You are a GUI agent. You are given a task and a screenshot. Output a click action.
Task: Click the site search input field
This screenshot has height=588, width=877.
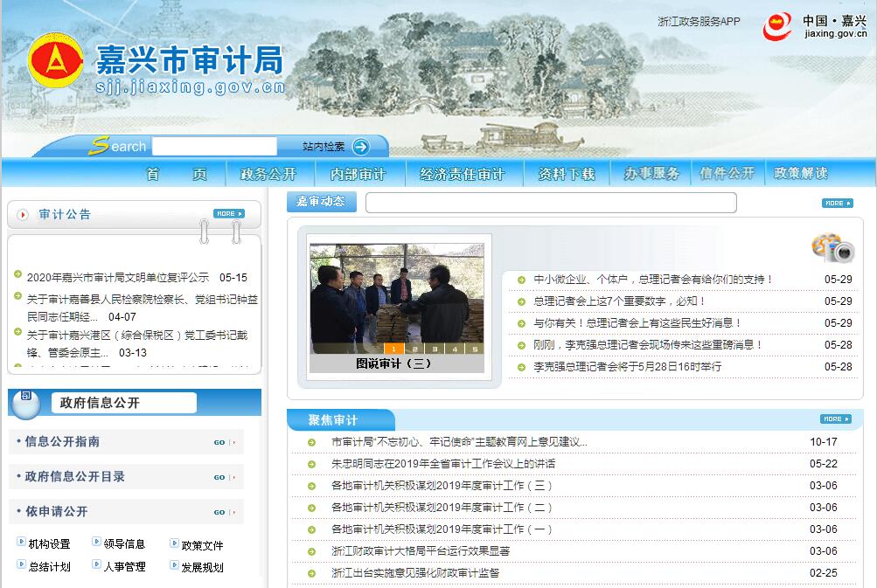pos(214,147)
